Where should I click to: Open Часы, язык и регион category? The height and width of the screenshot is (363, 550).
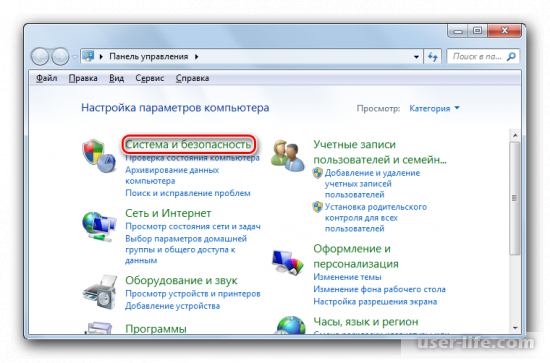(365, 321)
